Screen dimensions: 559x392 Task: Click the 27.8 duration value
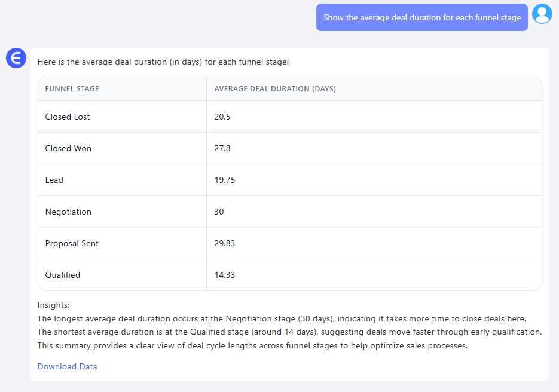coord(222,149)
